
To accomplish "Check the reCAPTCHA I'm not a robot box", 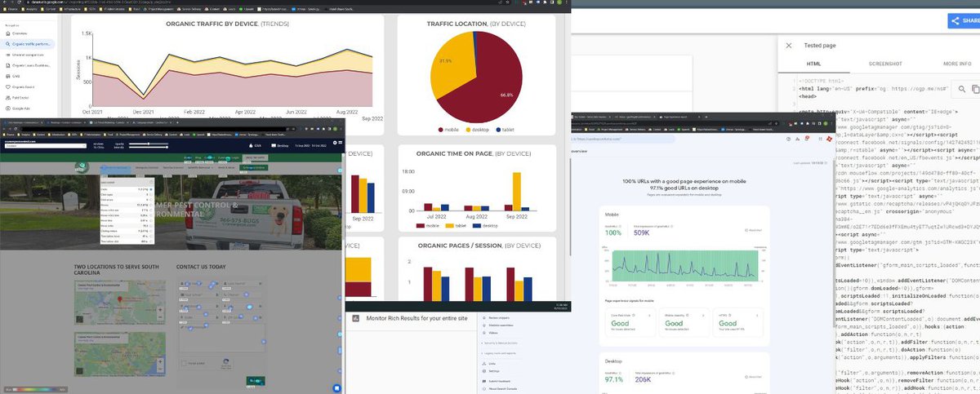I will tap(184, 364).
